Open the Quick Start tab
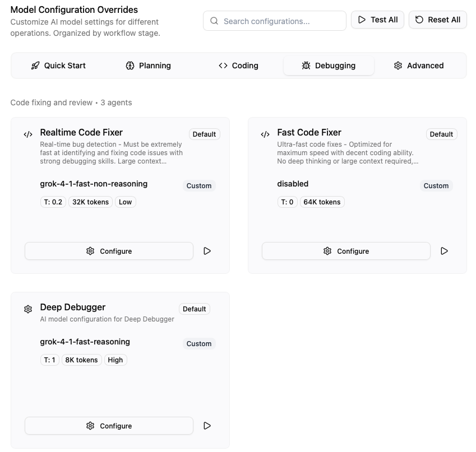The width and height of the screenshot is (476, 452). point(58,66)
